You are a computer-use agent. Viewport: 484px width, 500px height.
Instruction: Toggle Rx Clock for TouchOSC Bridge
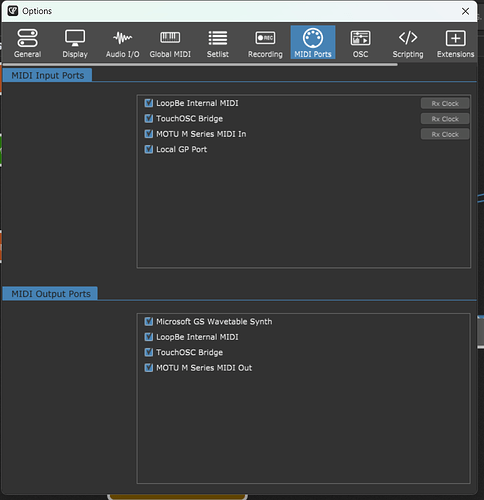[445, 119]
